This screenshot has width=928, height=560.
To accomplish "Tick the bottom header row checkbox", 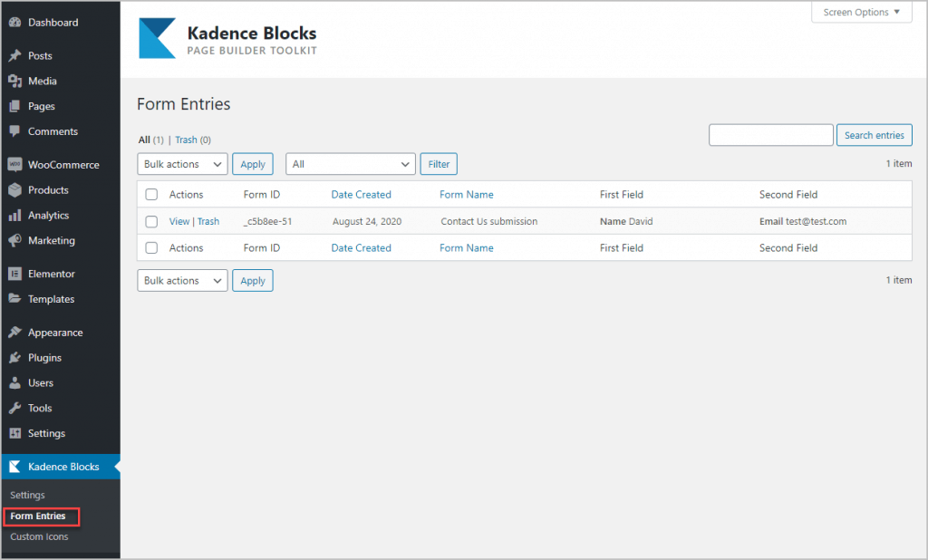I will (x=150, y=247).
